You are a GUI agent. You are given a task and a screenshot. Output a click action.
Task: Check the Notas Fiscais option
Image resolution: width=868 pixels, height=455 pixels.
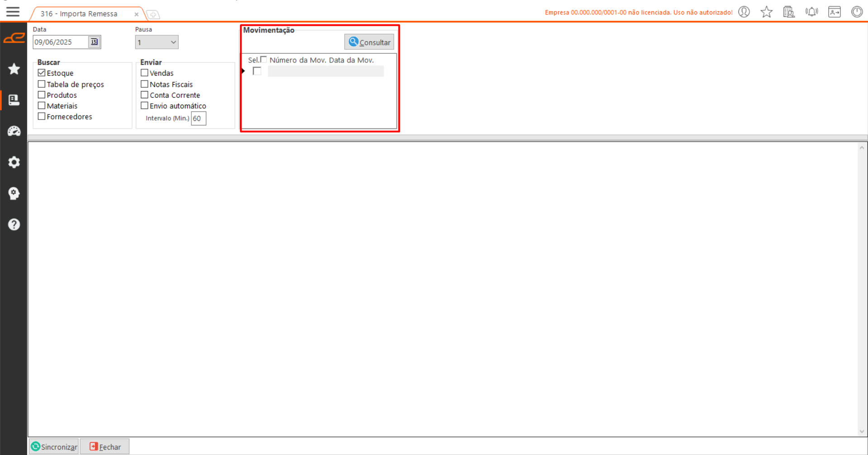(145, 84)
